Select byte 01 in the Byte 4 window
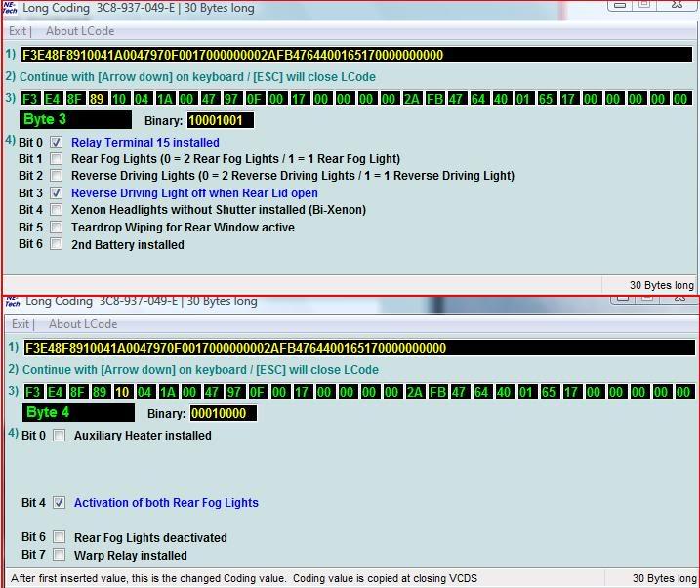 pyautogui.click(x=526, y=392)
